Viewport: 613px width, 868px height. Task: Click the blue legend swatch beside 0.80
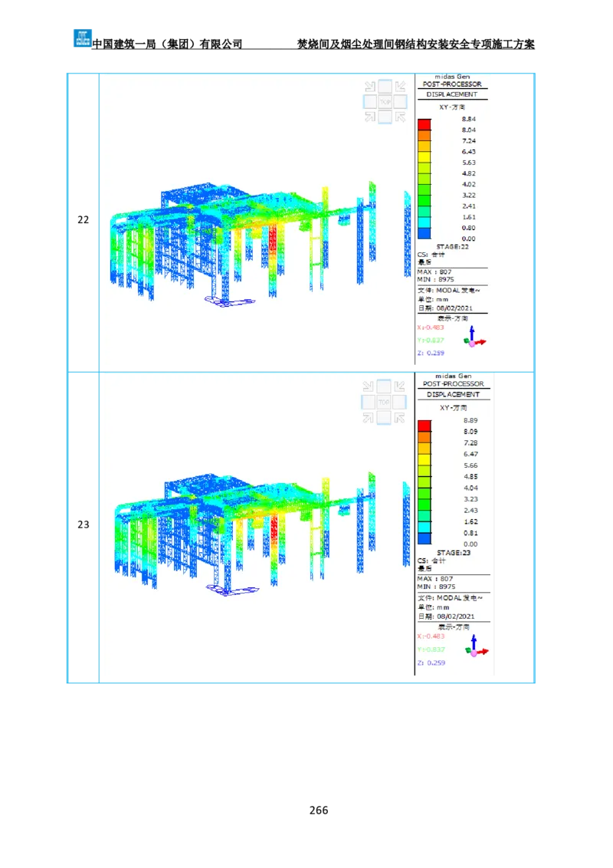425,233
